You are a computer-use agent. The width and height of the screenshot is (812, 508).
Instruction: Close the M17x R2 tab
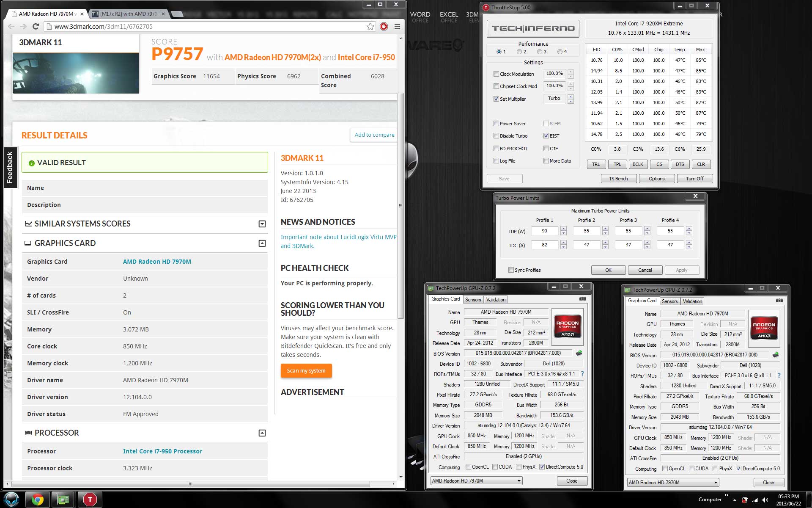pyautogui.click(x=163, y=14)
